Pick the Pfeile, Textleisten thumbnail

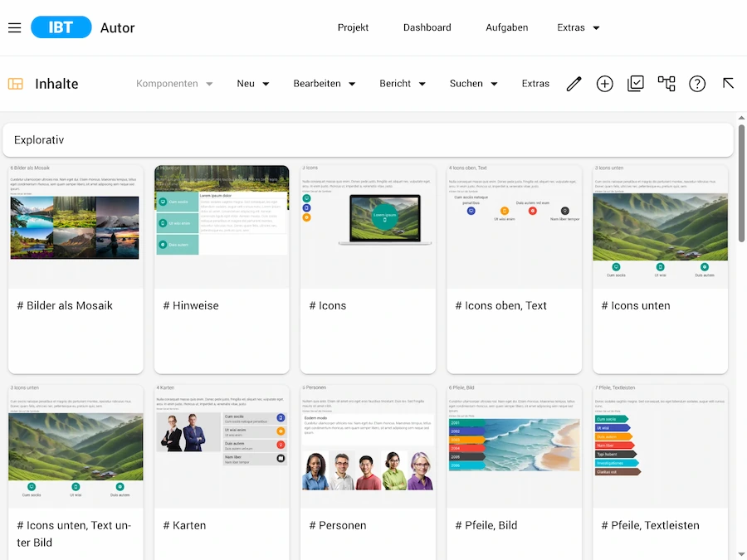coord(661,446)
